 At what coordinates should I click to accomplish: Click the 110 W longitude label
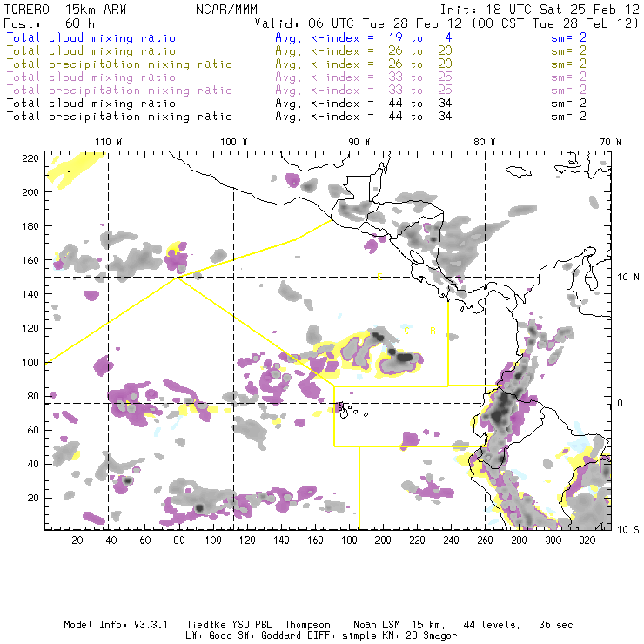108,142
